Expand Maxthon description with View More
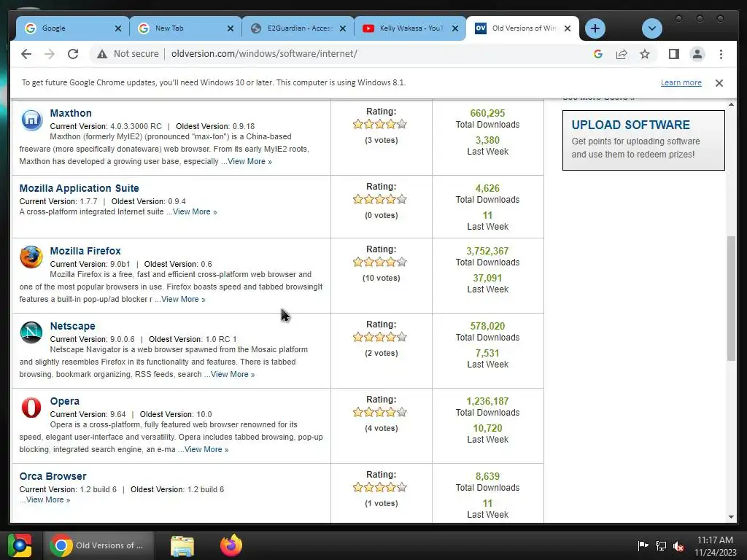The width and height of the screenshot is (747, 560). point(249,161)
